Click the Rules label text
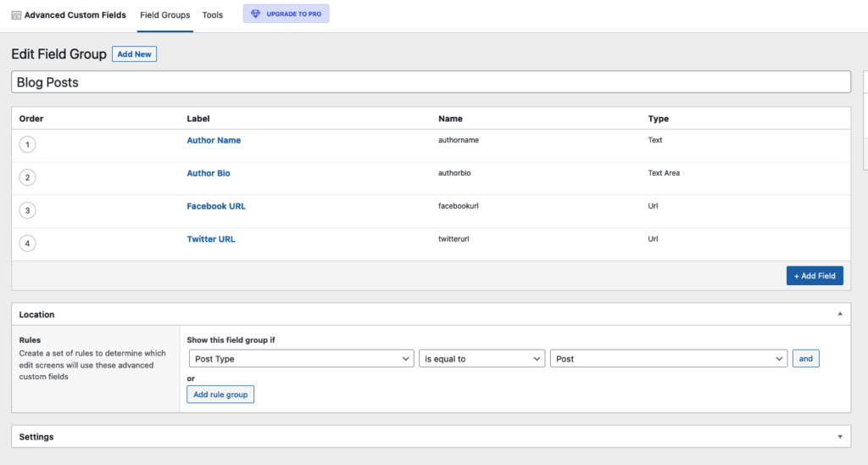Image resolution: width=868 pixels, height=465 pixels. point(30,339)
